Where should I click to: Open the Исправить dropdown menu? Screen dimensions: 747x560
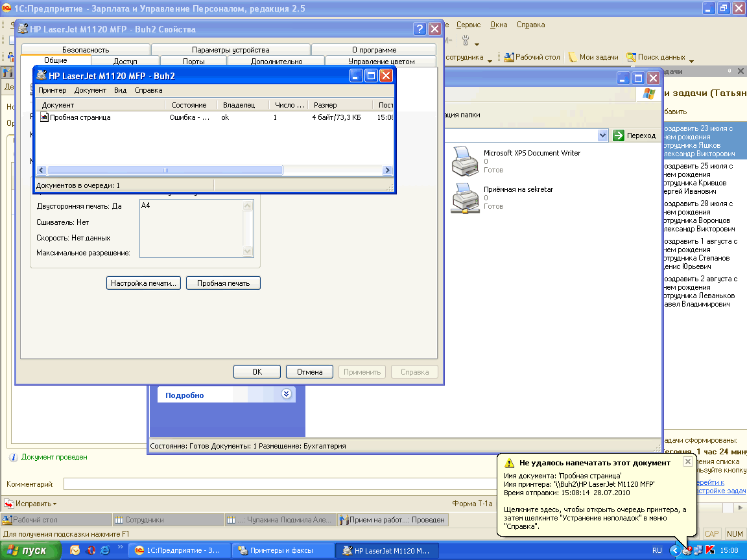pyautogui.click(x=54, y=504)
